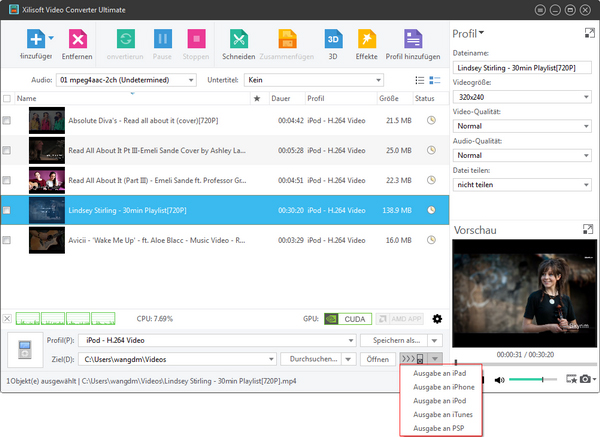Check the Lindsey Stirling row checkbox

[7, 210]
